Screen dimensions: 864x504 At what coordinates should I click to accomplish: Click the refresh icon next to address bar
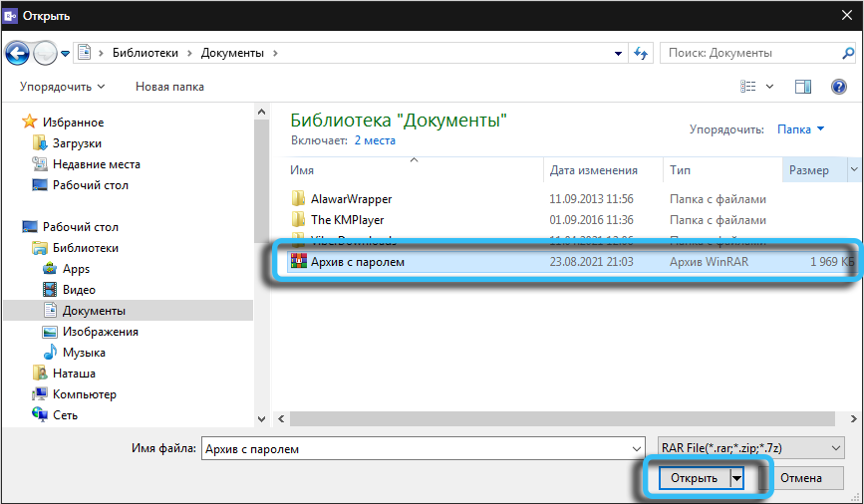[640, 53]
